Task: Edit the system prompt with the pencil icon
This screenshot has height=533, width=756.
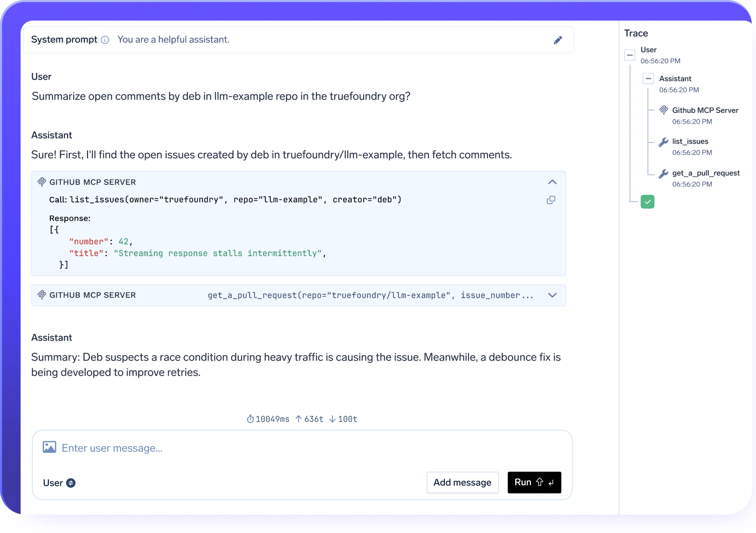Action: point(558,40)
